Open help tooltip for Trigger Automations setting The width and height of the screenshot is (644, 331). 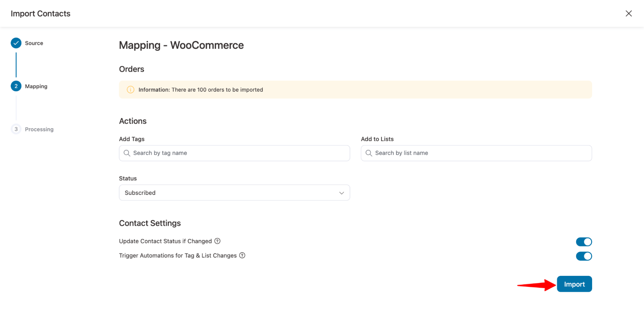tap(242, 256)
